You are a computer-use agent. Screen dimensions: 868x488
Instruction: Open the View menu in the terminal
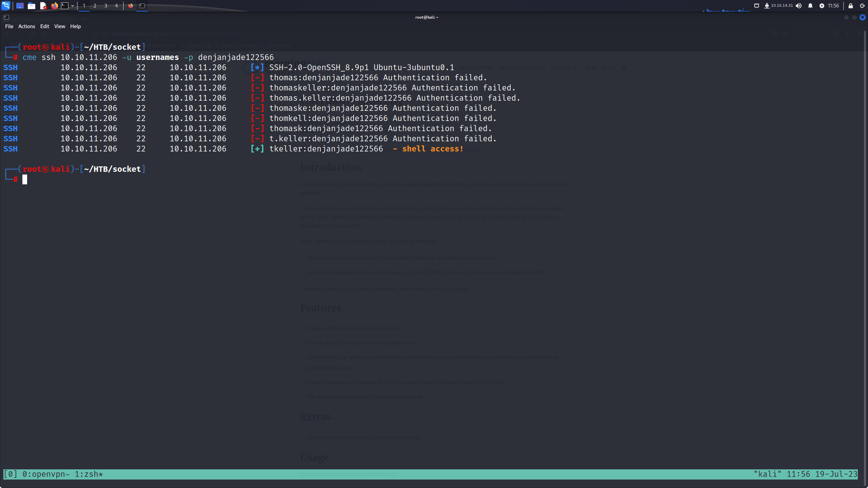[60, 26]
